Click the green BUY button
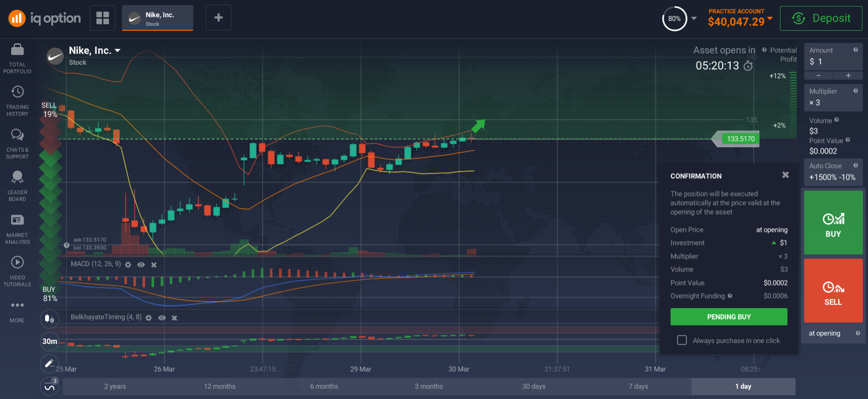Image resolution: width=868 pixels, height=399 pixels. 833,222
